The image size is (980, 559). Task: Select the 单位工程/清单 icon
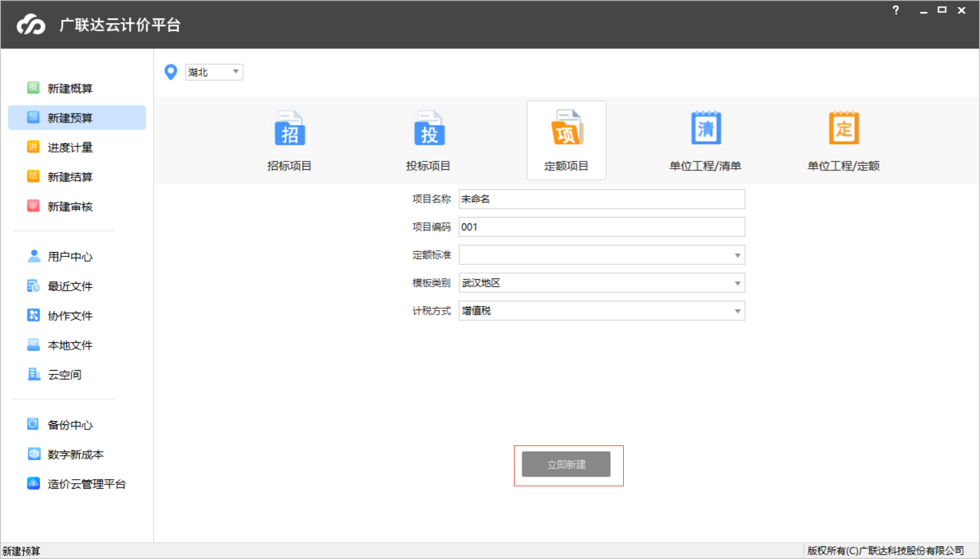click(x=706, y=128)
